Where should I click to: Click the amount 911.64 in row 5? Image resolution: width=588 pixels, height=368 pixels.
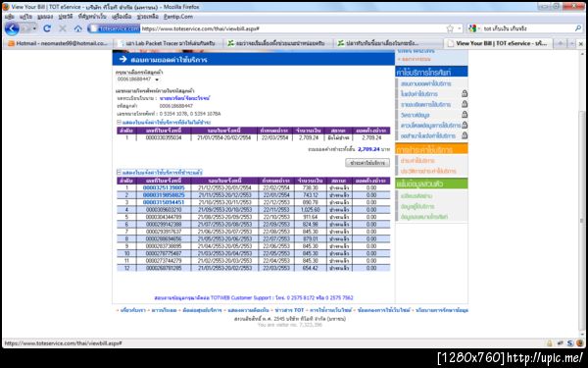coord(311,217)
